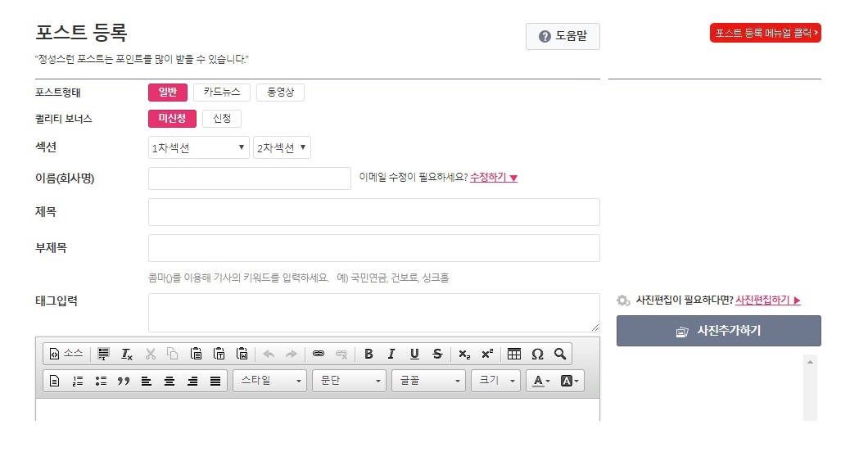Click the copy icon in editor toolbar

click(173, 354)
